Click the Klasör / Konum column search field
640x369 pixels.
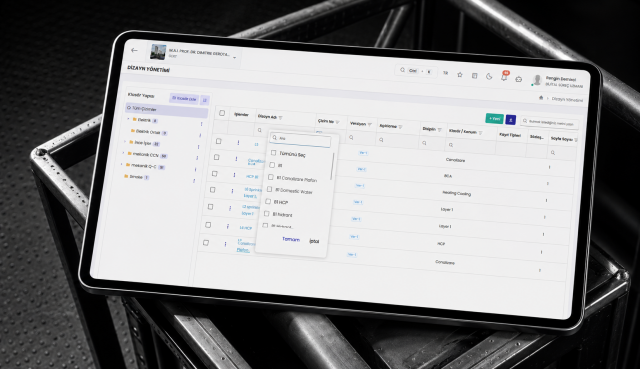point(471,145)
